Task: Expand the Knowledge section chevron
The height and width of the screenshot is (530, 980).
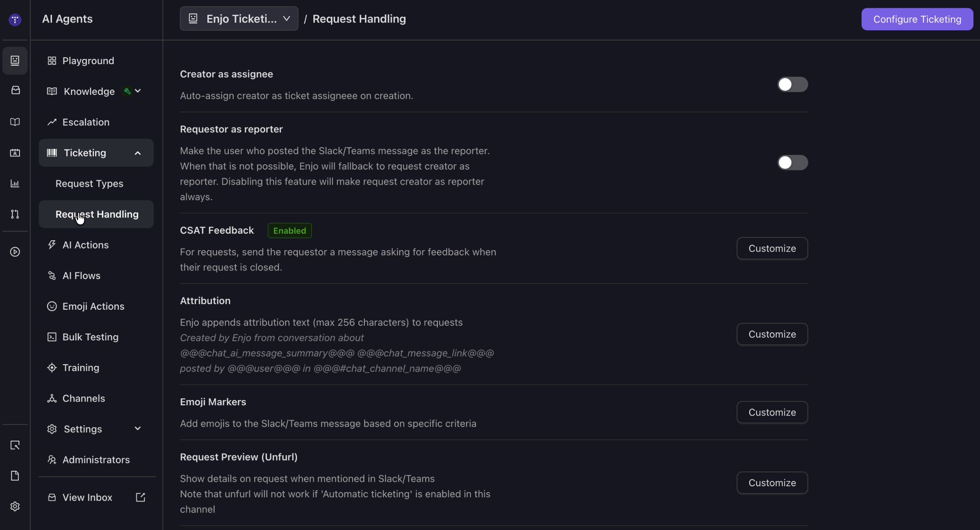Action: 138,91
